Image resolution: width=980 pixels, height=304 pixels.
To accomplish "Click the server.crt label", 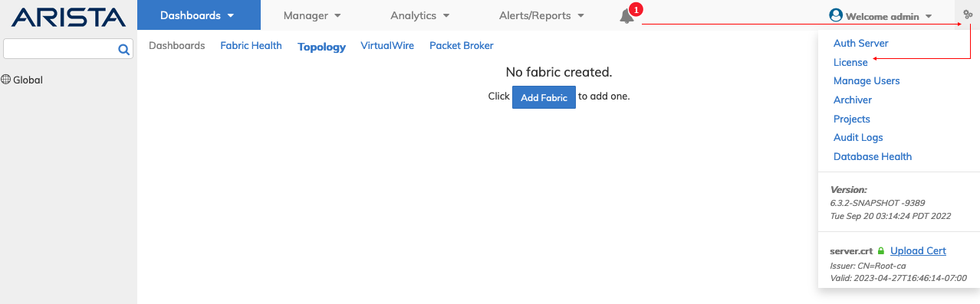I will 852,251.
